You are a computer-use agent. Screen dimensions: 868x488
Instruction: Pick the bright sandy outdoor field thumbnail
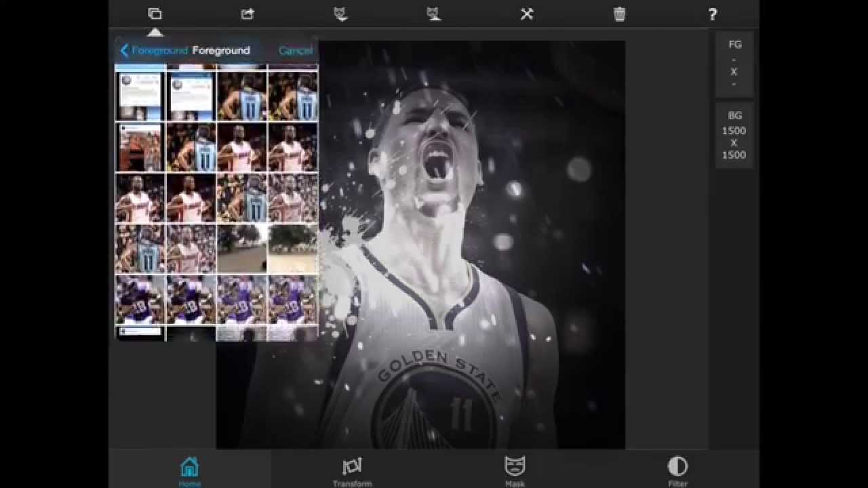[x=293, y=249]
